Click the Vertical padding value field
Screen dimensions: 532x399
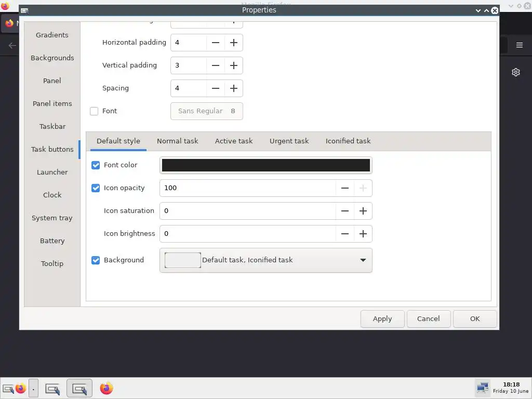(x=189, y=65)
